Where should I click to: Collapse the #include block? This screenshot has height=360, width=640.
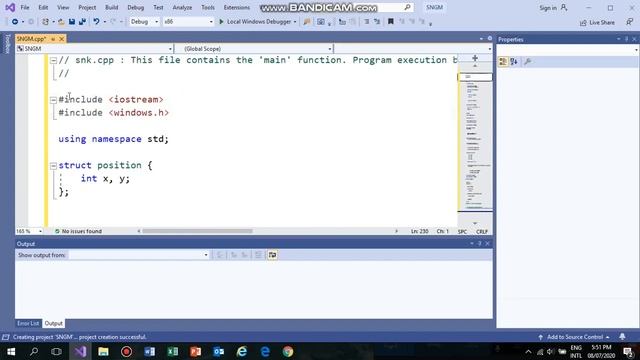click(53, 100)
